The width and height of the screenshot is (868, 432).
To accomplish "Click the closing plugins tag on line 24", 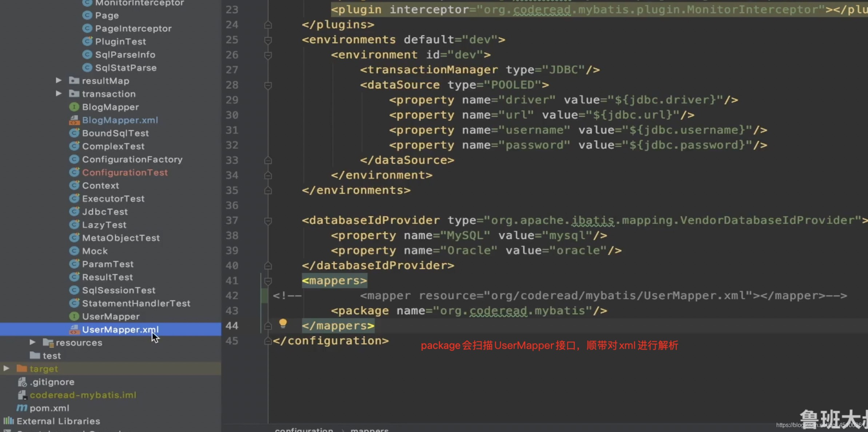I will click(338, 24).
